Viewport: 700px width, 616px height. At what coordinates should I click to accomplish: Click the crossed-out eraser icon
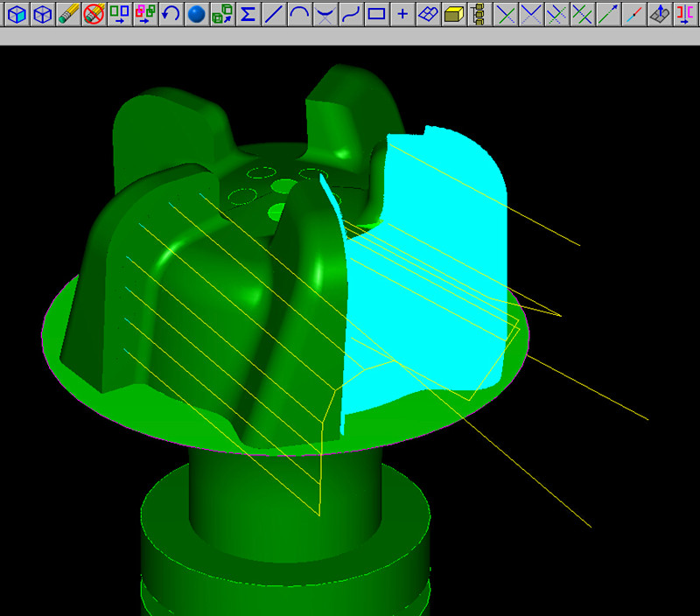(x=94, y=14)
